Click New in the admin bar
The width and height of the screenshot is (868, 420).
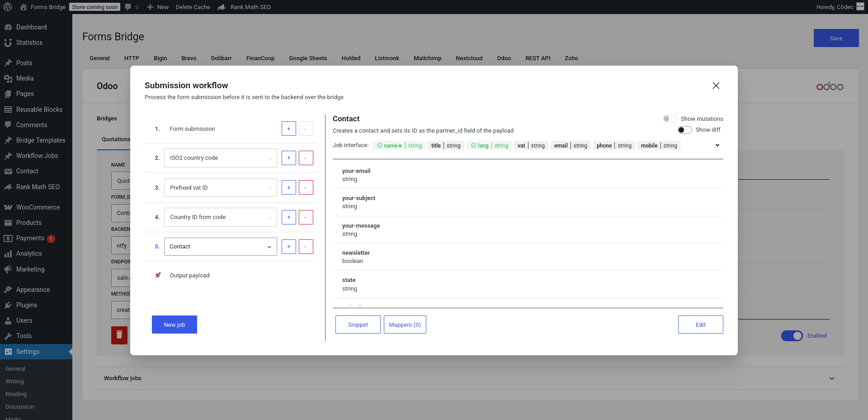(158, 7)
